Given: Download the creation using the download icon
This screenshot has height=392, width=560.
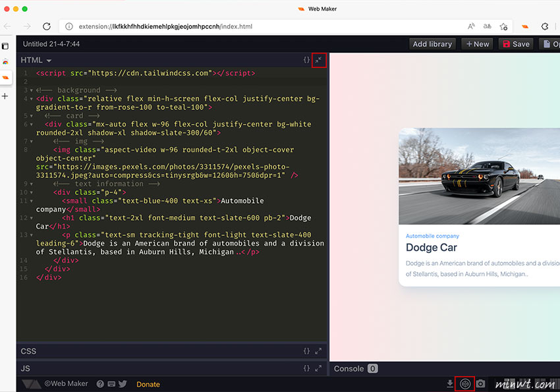Looking at the screenshot, I should point(449,384).
